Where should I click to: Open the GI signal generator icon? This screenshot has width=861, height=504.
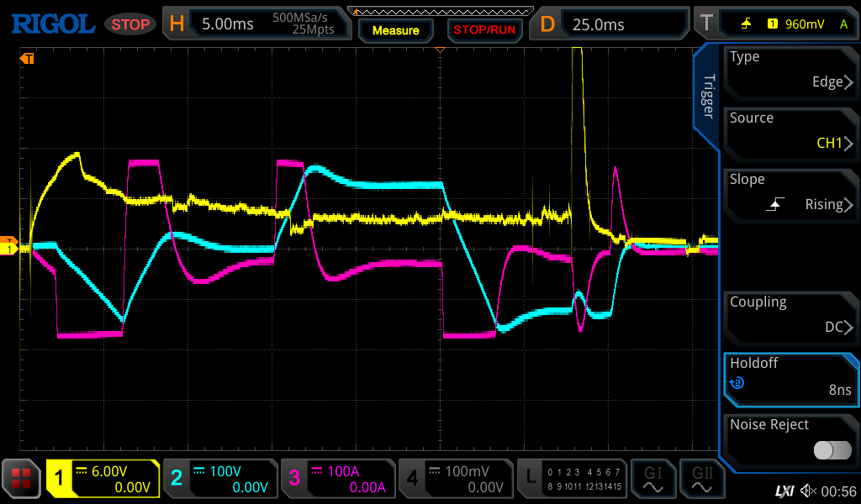pos(653,479)
